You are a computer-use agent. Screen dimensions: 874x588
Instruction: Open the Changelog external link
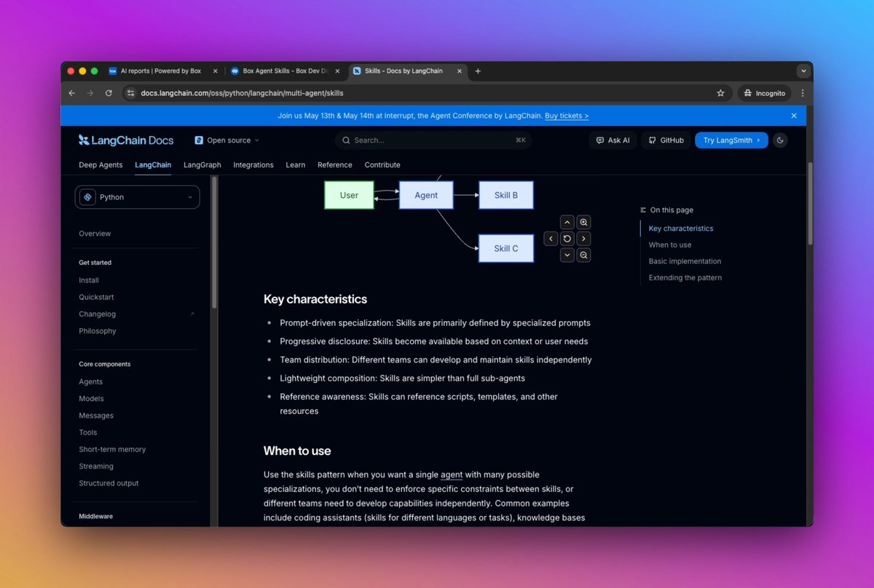coord(137,314)
